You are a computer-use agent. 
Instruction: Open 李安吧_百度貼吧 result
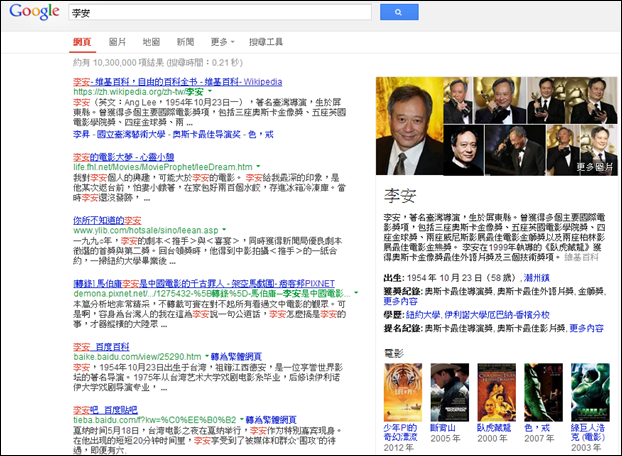(105, 410)
